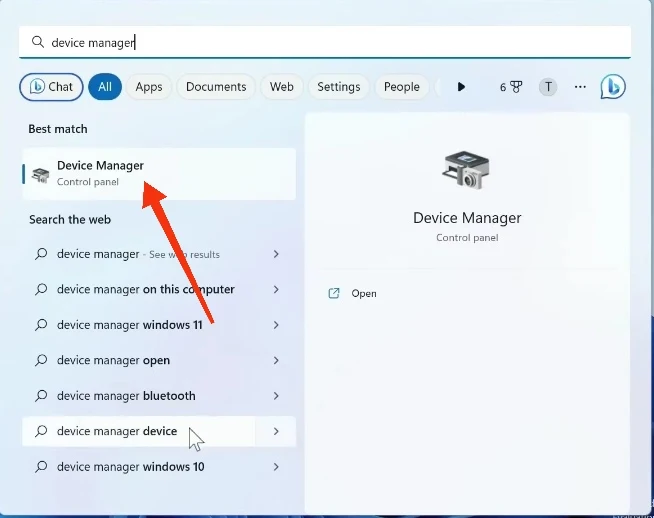
Task: Click search icon beside 'device manager device'
Action: (x=41, y=431)
